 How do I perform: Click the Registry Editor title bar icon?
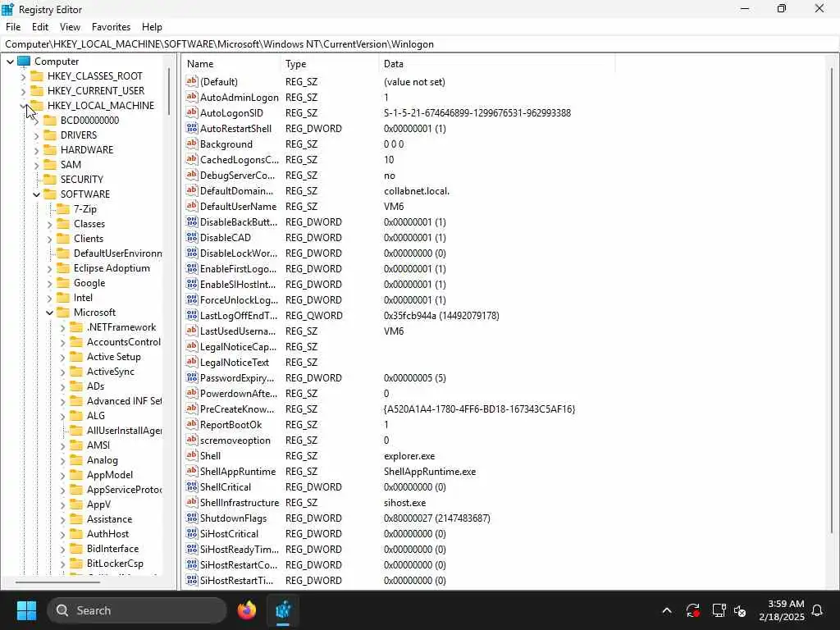(x=8, y=9)
